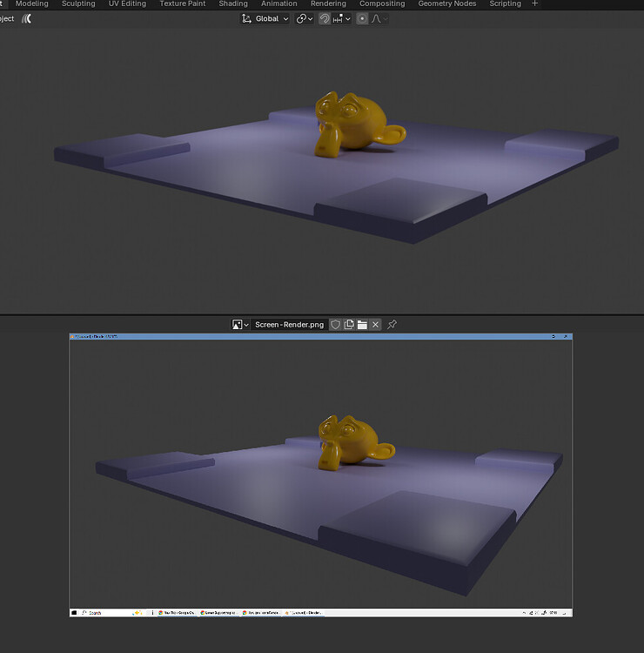Create a new image with the duplicate icon

349,325
